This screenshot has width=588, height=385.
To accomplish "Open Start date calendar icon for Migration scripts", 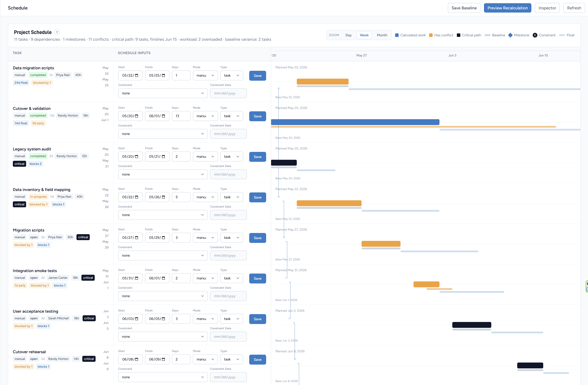I will pos(137,238).
